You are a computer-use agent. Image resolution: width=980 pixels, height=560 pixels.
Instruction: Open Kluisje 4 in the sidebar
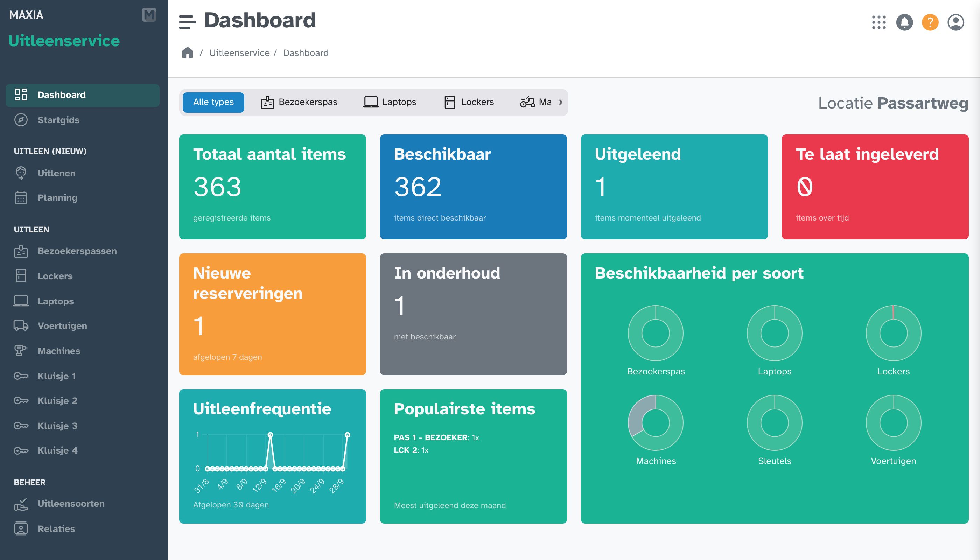83,450
